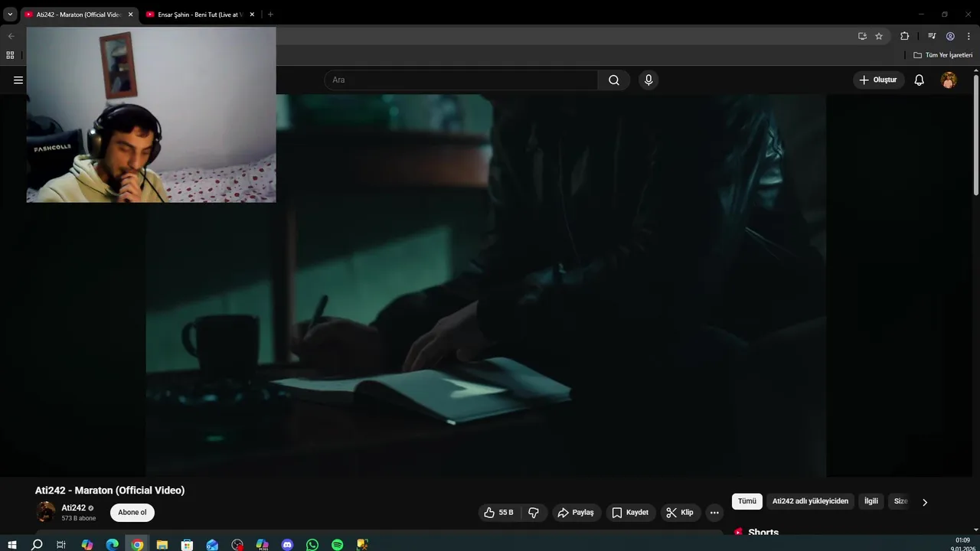Screen dimensions: 980x551
Task: Open Microsoft 365 taskbar icon
Action: [x=262, y=545]
